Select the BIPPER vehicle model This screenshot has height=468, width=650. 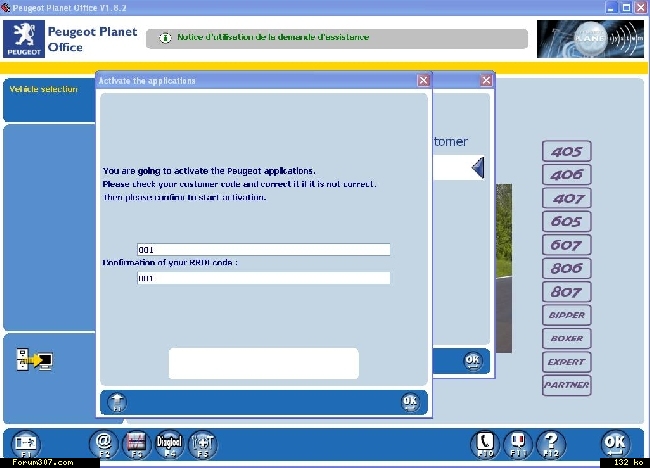[x=567, y=315]
